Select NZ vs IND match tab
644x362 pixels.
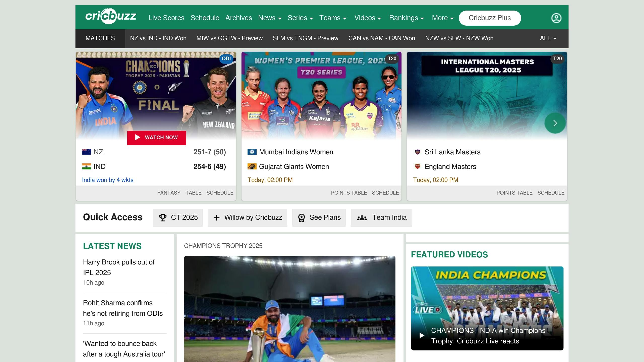(x=158, y=38)
